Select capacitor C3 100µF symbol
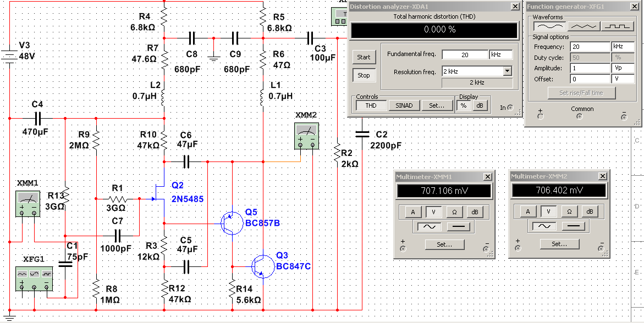The image size is (644, 323). (311, 38)
